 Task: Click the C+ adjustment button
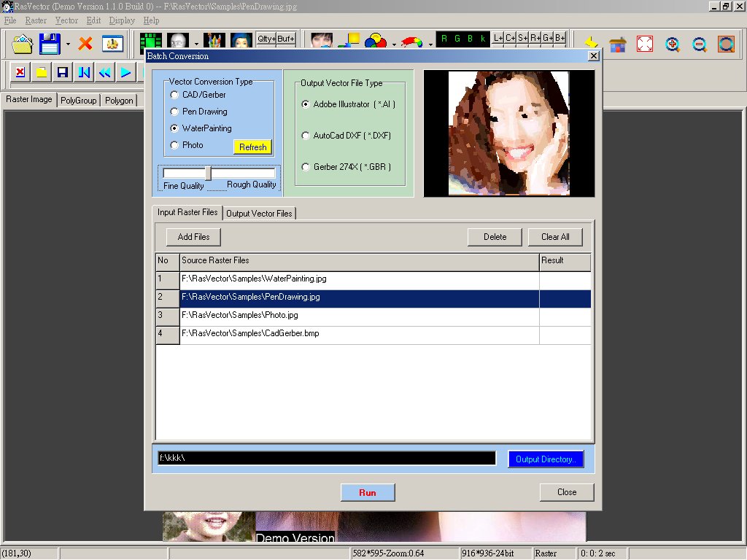tap(511, 38)
